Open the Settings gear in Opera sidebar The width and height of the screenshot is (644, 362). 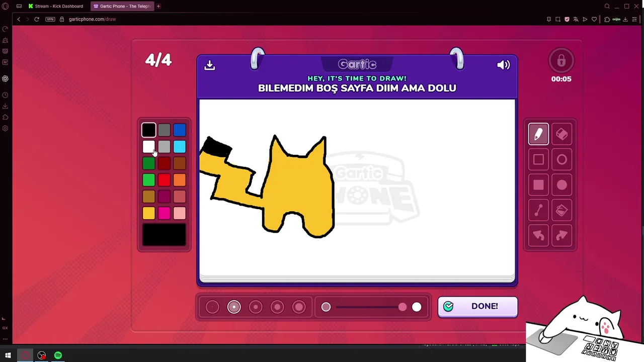pyautogui.click(x=5, y=128)
